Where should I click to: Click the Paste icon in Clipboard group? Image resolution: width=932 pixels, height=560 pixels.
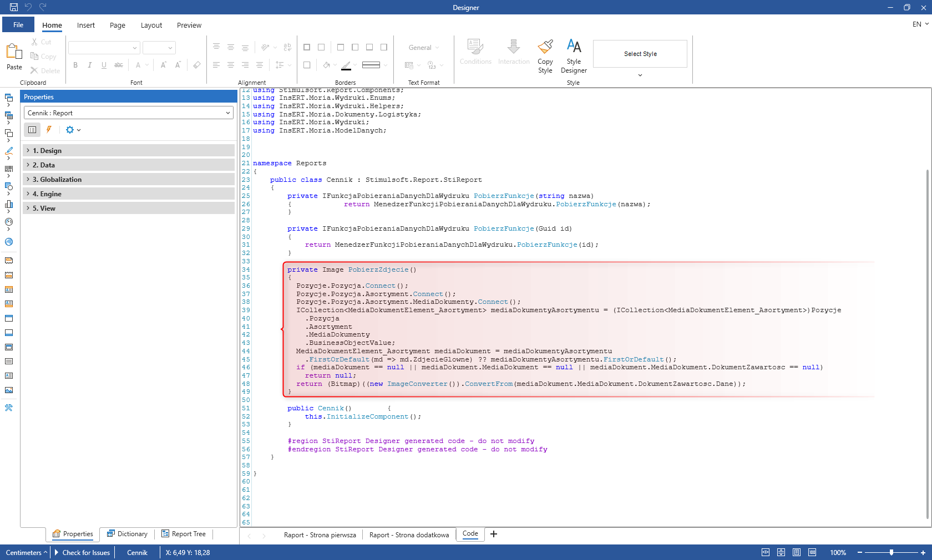pos(14,52)
